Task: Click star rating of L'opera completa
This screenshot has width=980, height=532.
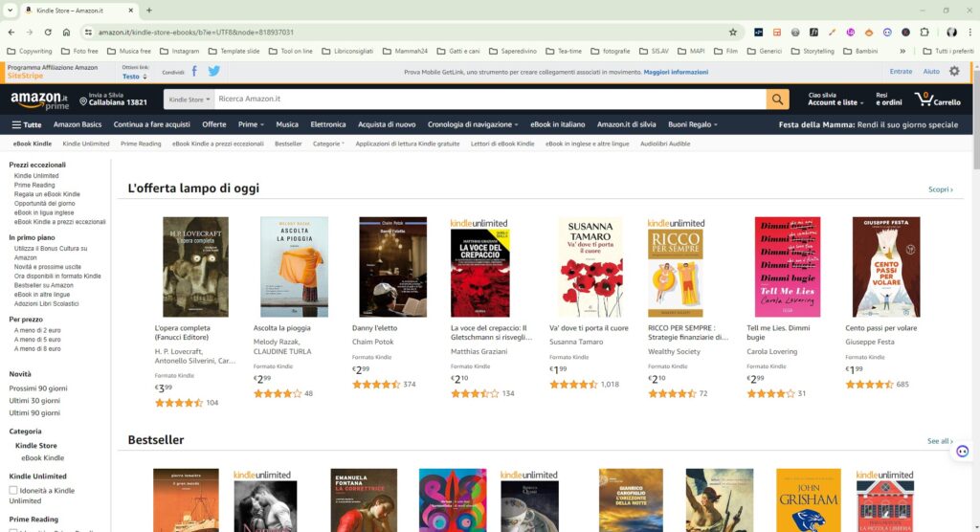Action: click(x=179, y=403)
